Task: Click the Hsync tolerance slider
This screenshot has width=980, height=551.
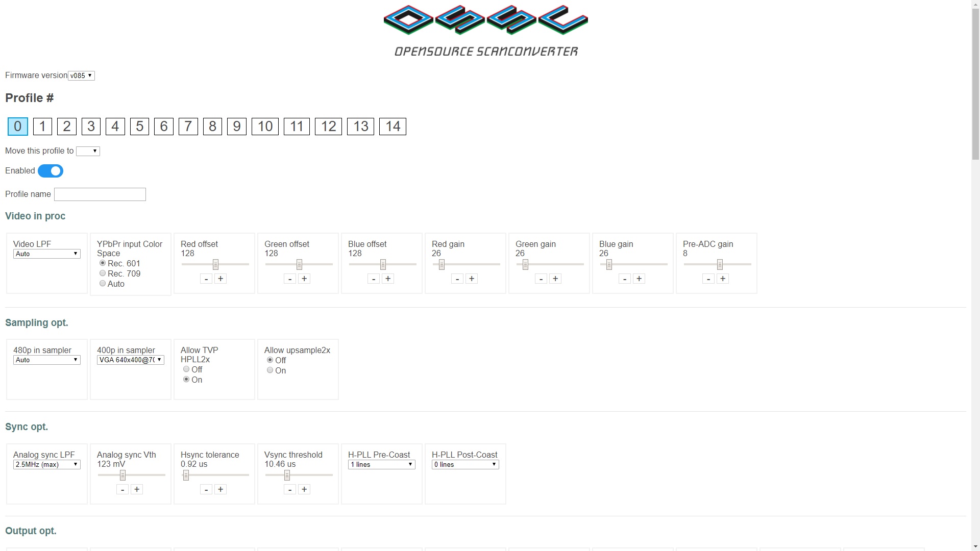Action: [x=215, y=475]
